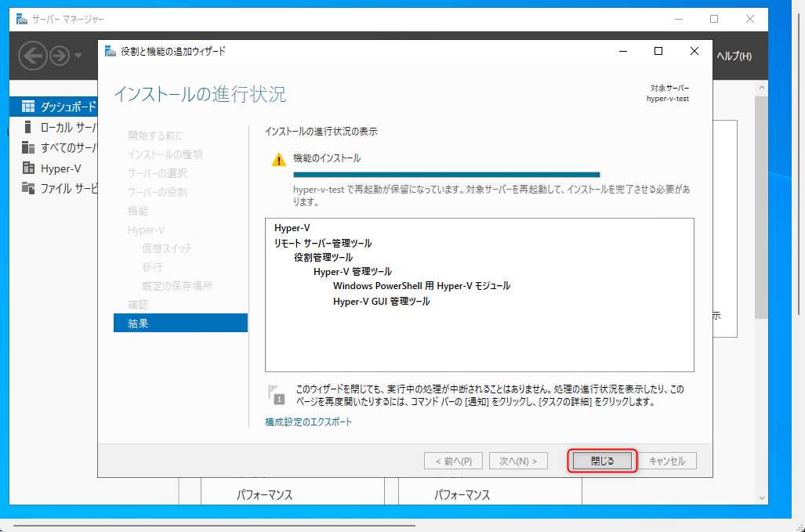Click the highlighted 閉じる button
This screenshot has height=532, width=805.
(x=602, y=461)
